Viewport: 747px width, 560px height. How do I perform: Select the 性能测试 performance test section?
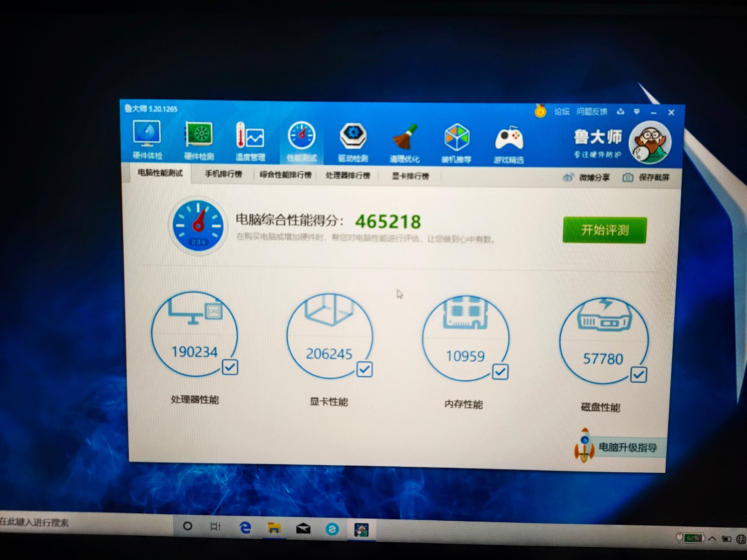coord(302,142)
